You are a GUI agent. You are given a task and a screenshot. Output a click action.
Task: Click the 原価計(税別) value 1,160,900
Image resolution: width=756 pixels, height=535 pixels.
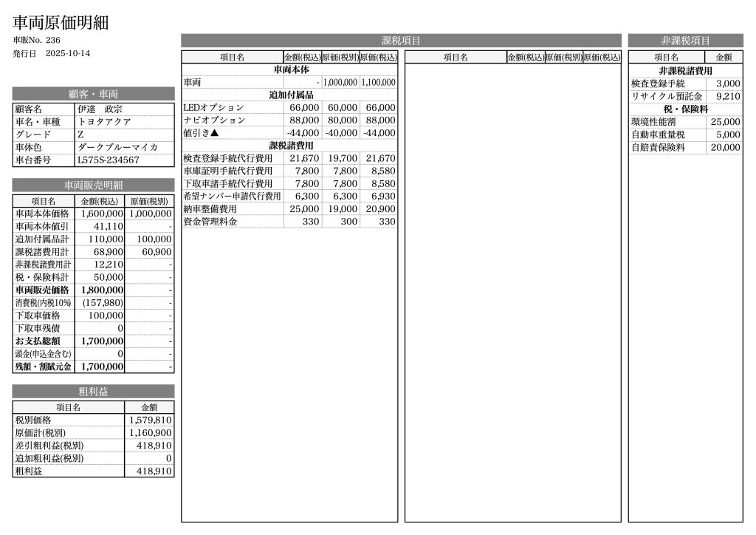coord(151,433)
